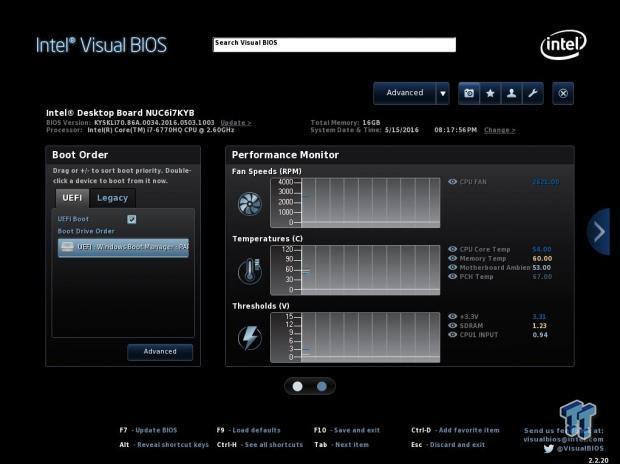Click the Search Visual BIOS field
620x464 pixels.
[x=335, y=45]
